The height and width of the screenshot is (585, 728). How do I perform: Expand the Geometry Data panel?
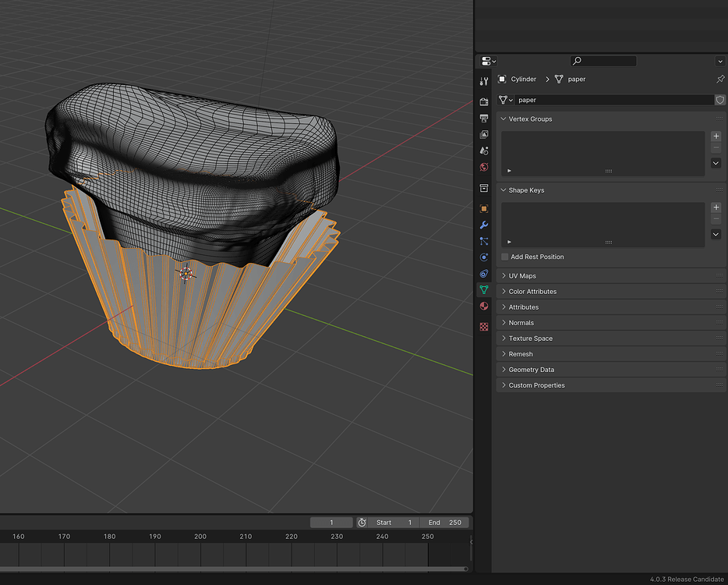pyautogui.click(x=504, y=370)
